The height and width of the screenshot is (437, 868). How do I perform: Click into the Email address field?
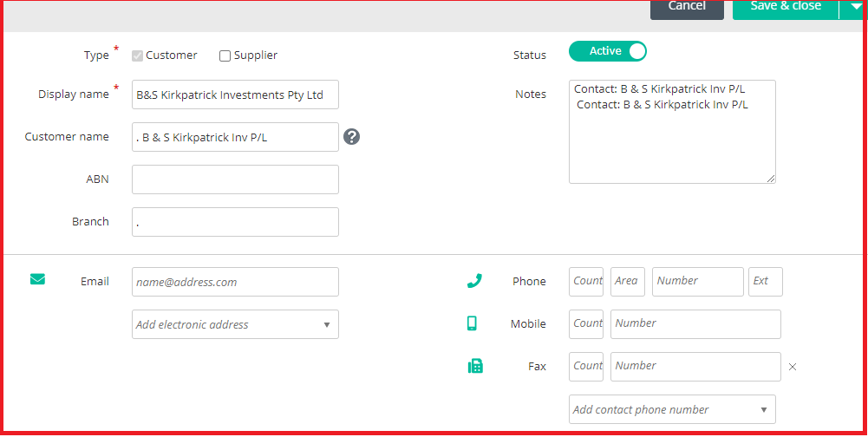click(235, 282)
